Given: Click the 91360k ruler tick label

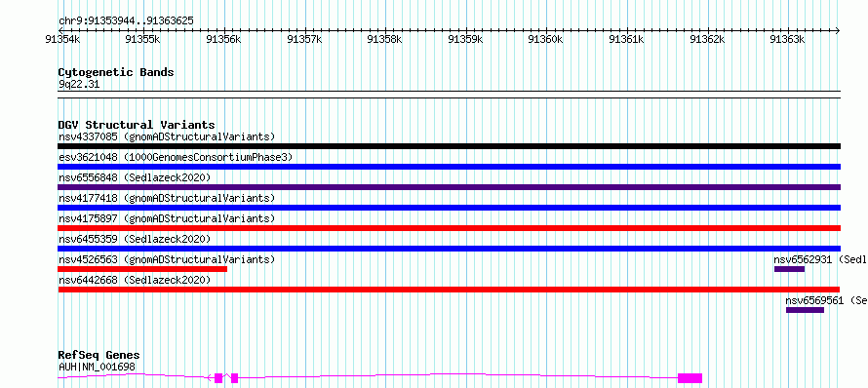Looking at the screenshot, I should [546, 39].
